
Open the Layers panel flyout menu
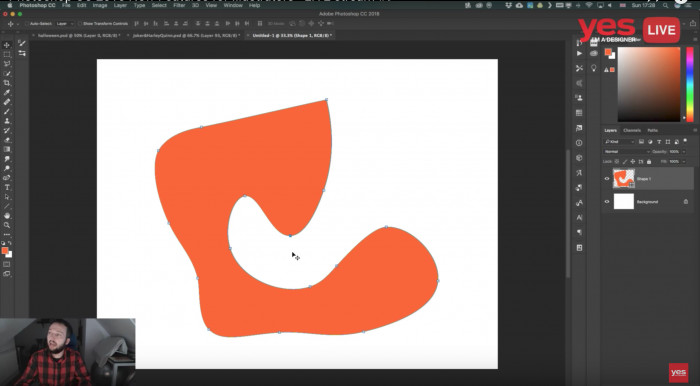pos(695,130)
